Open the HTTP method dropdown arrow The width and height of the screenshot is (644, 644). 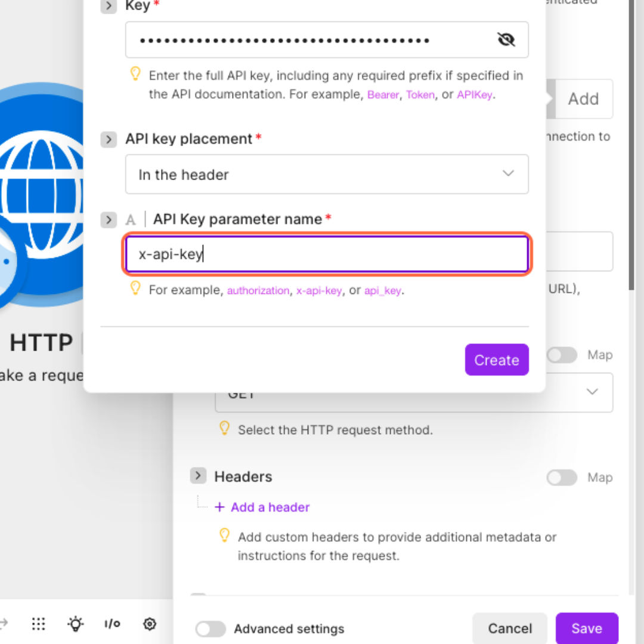pyautogui.click(x=592, y=391)
